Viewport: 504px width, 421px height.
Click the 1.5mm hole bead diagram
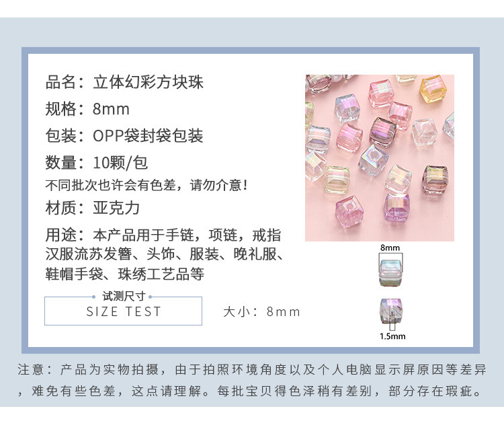click(391, 314)
